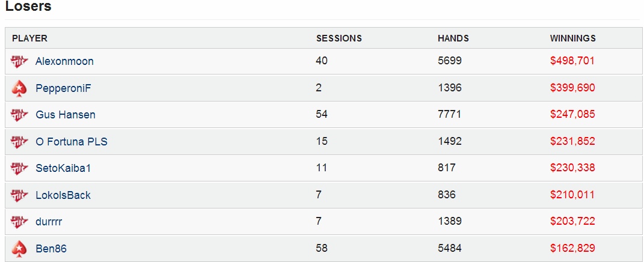Image resolution: width=644 pixels, height=262 pixels.
Task: Click PokerStars icon beside Ben86
Action: coord(19,249)
